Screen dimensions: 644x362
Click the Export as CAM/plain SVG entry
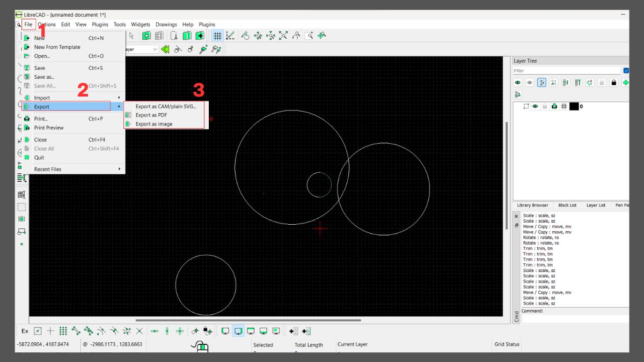(x=165, y=106)
